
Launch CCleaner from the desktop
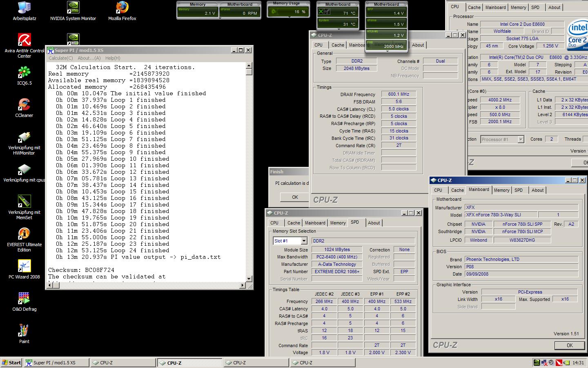[x=24, y=105]
